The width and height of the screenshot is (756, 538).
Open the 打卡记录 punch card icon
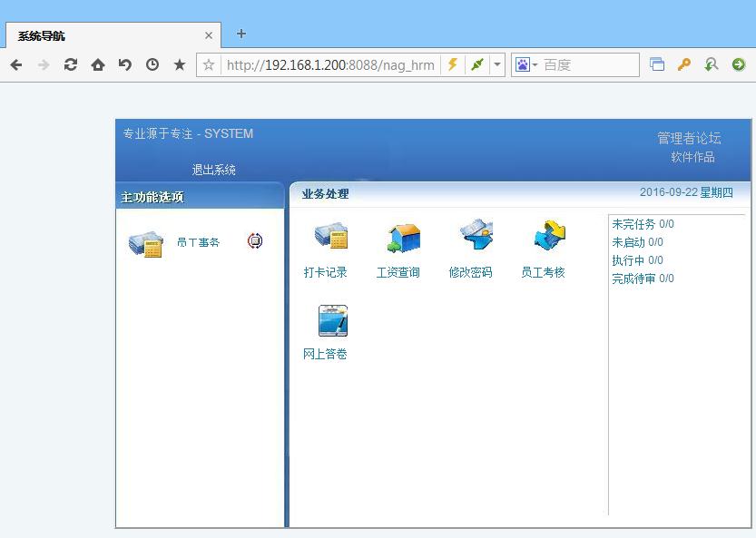[330, 236]
